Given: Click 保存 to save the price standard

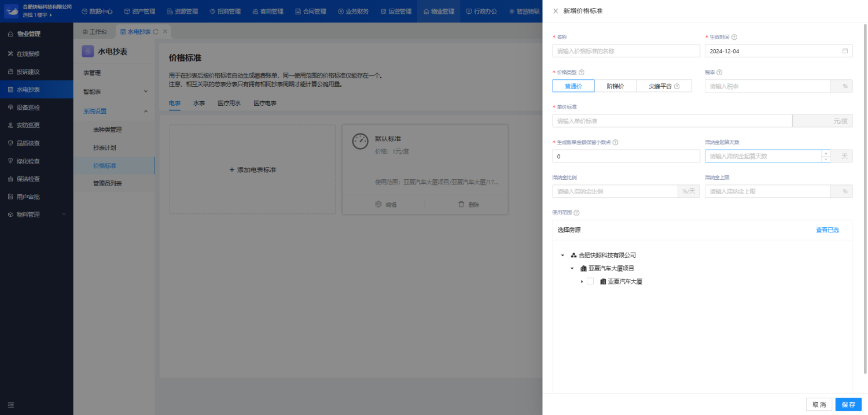Looking at the screenshot, I should tap(848, 405).
